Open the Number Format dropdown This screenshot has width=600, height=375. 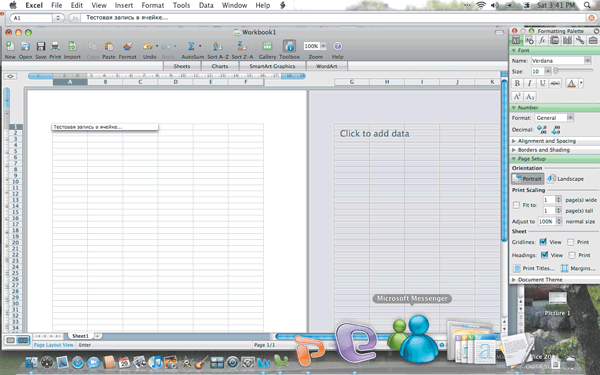(x=570, y=118)
